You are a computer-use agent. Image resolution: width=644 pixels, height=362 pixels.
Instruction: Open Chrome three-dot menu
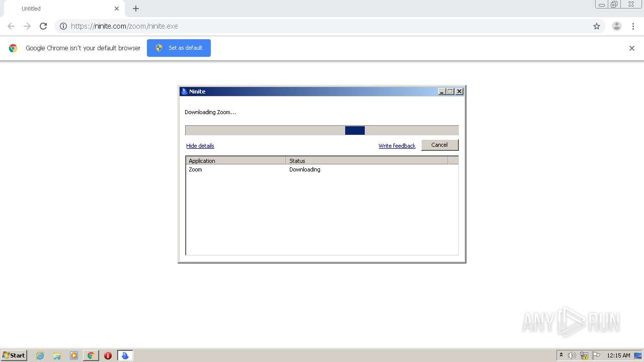633,26
